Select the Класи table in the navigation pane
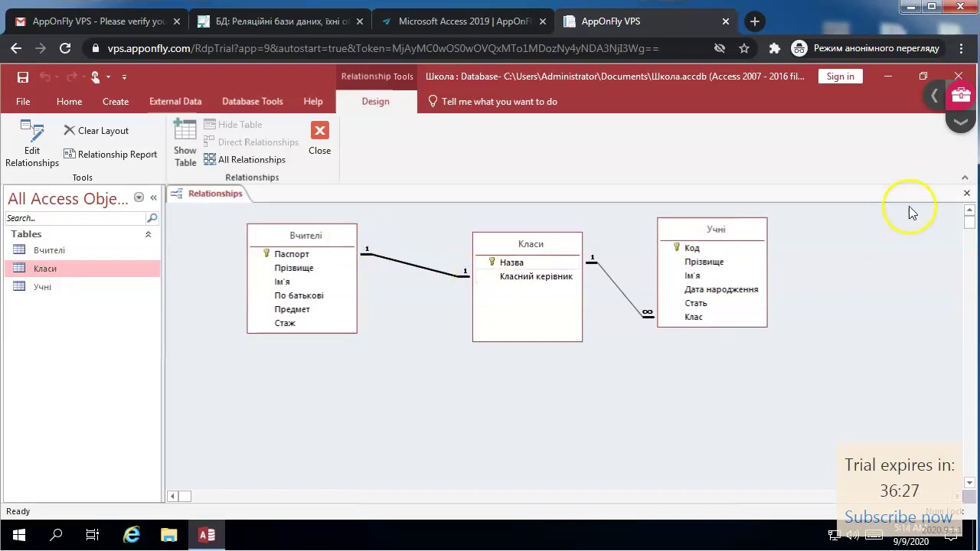 pos(82,269)
